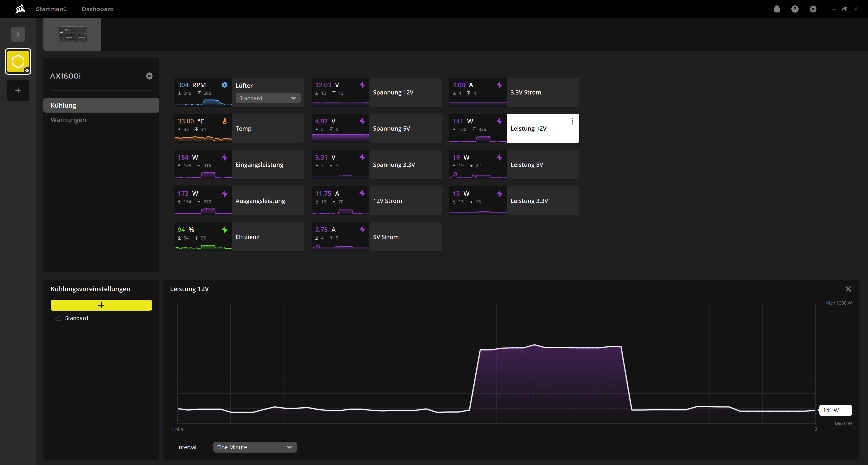868x465 pixels.
Task: Open AX1600i device settings gear
Action: click(149, 76)
